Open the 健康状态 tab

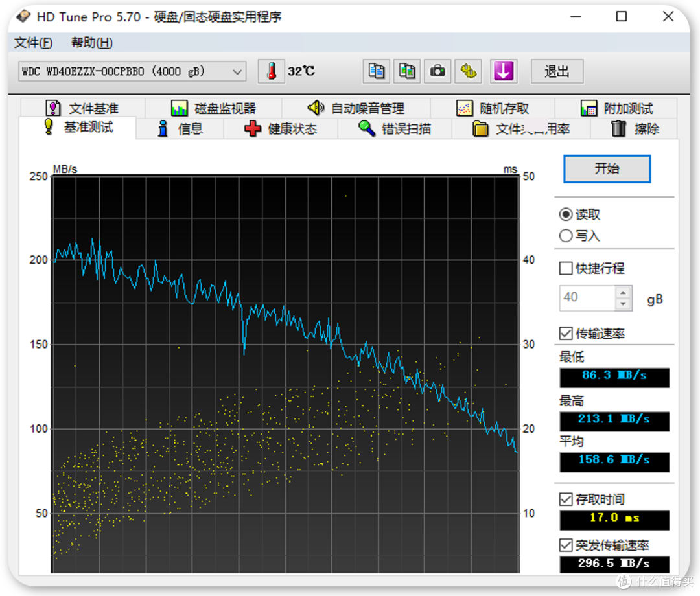[x=281, y=129]
